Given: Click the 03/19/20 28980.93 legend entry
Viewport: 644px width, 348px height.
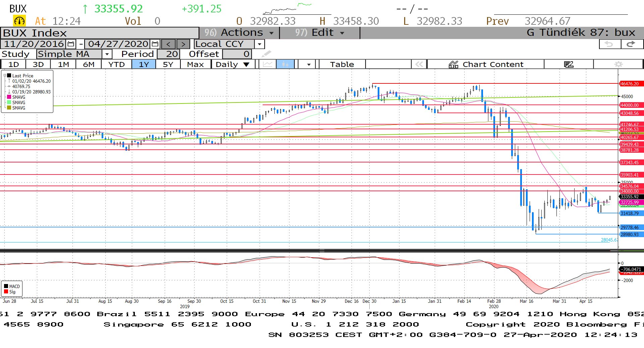Looking at the screenshot, I should tap(32, 92).
